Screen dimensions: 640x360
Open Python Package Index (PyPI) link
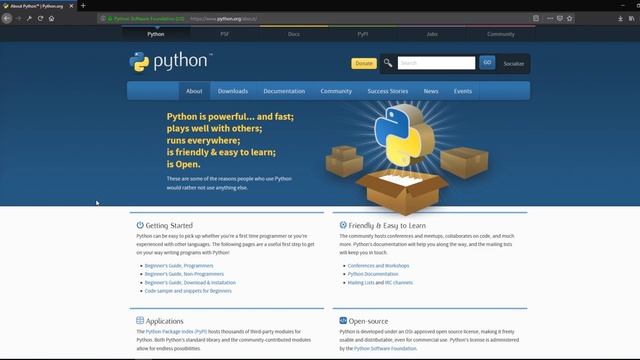(x=176, y=331)
